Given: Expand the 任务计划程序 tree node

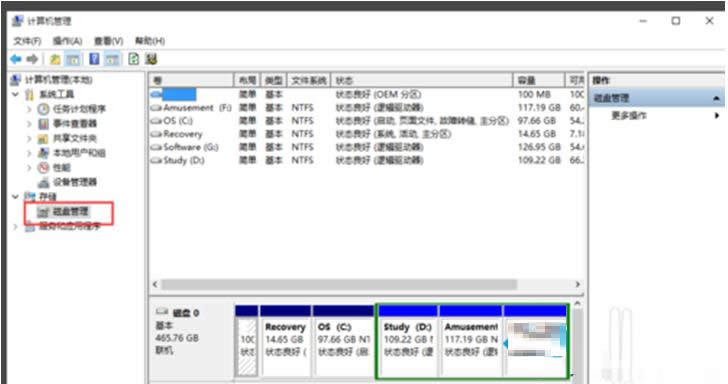Looking at the screenshot, I should point(29,109).
